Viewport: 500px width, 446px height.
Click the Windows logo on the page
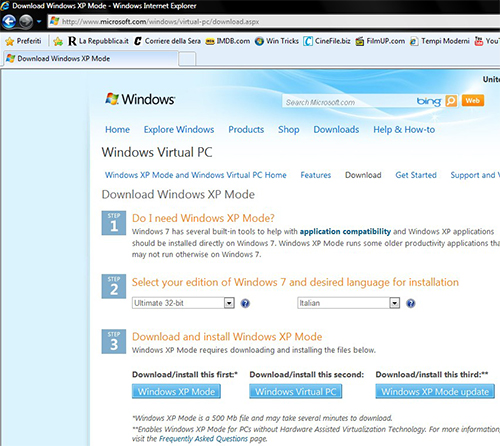pos(140,99)
